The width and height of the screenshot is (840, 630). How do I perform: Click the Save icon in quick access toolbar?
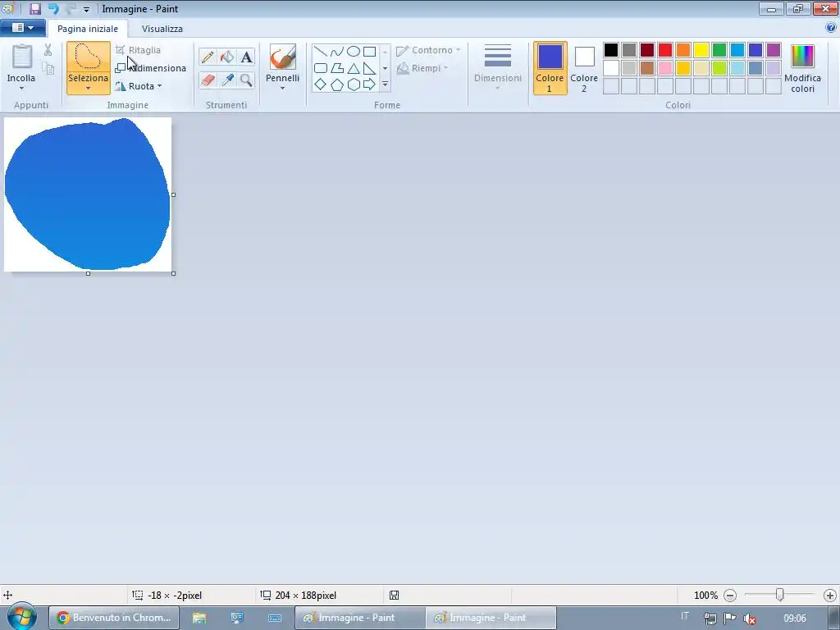[34, 8]
